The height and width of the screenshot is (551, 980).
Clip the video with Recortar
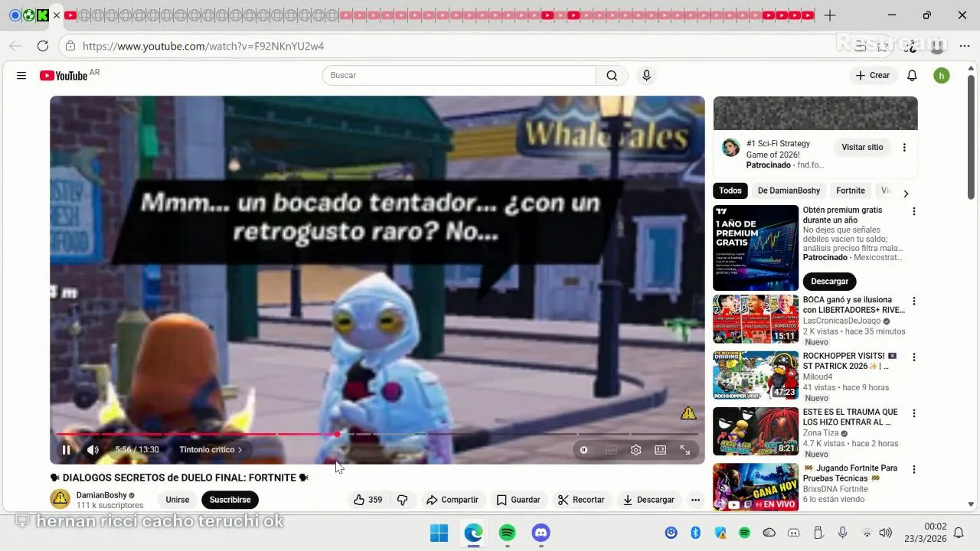pyautogui.click(x=581, y=500)
